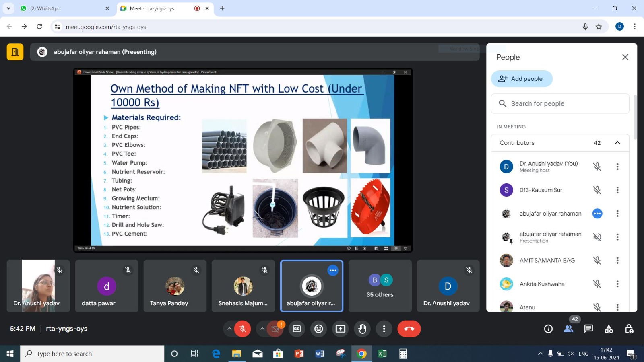Open the chat with everyone icon
This screenshot has width=644, height=362.
[588, 329]
